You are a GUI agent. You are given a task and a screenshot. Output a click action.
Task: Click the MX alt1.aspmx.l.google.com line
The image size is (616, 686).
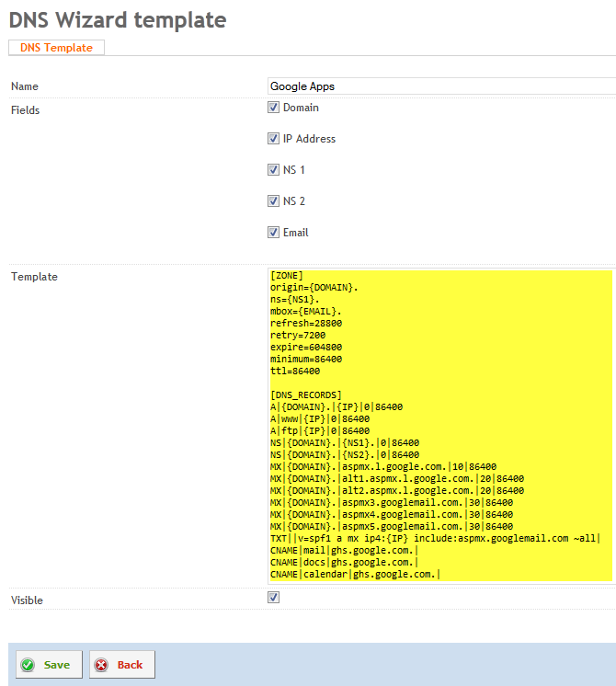tap(397, 478)
